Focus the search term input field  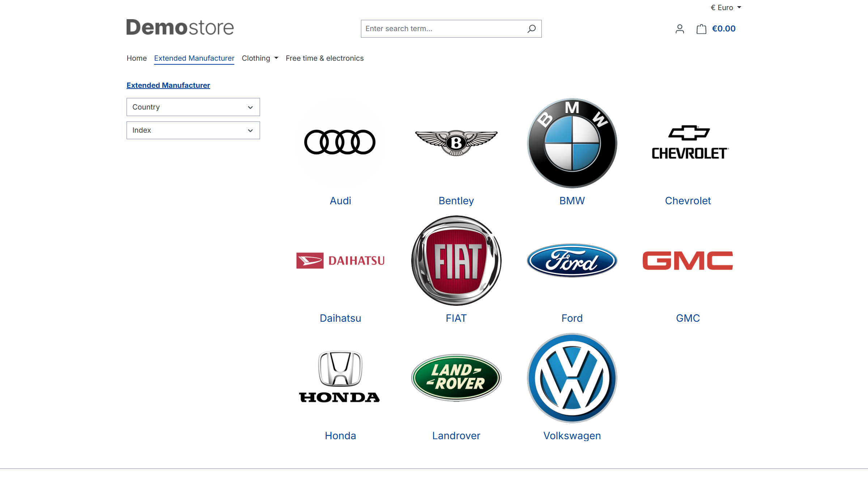[443, 29]
